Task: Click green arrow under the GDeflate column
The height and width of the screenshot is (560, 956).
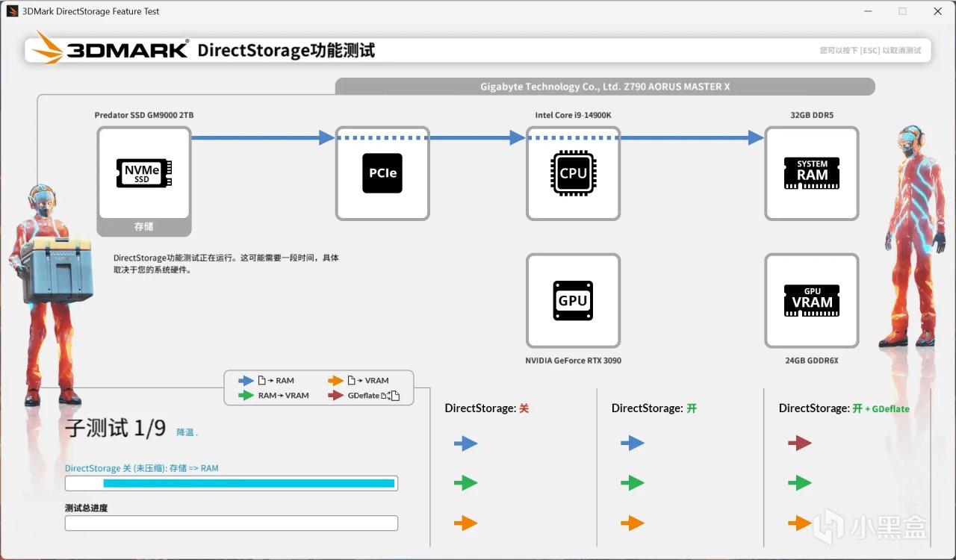Action: 800,483
